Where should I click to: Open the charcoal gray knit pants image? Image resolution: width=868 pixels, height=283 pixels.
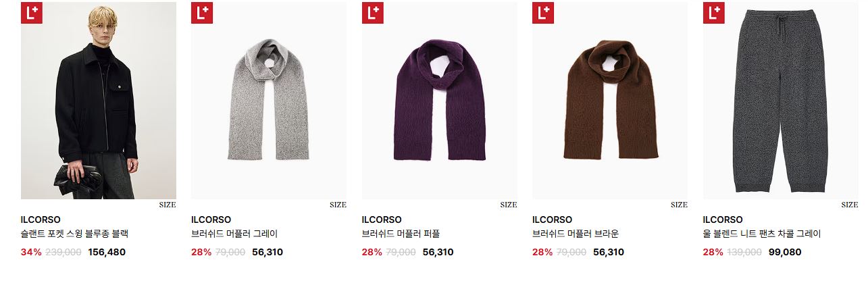781,100
